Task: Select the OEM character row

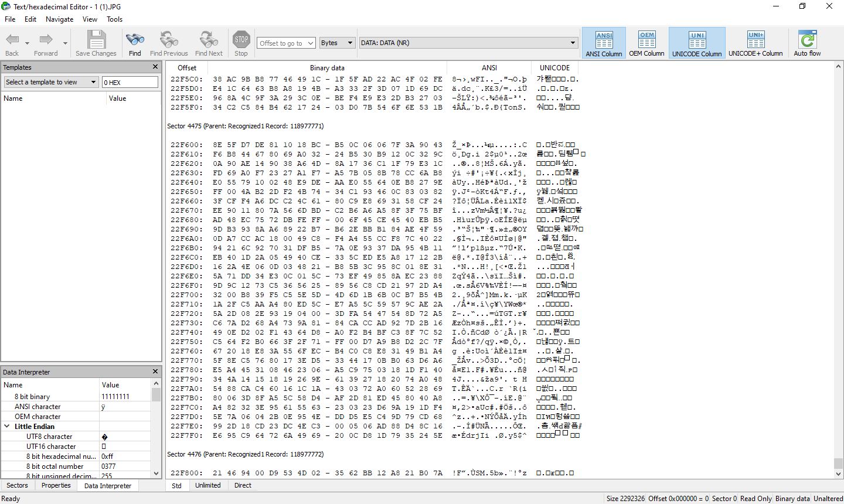Action: coord(76,417)
